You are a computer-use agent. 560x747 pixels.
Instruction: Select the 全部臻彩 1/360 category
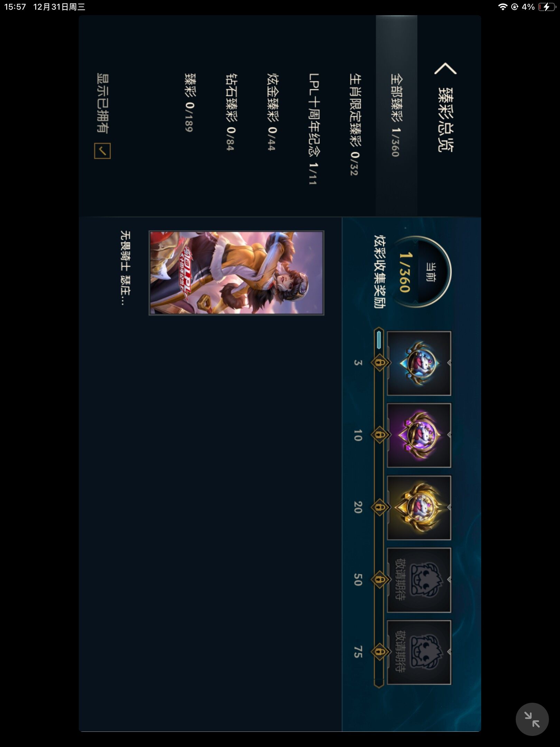tap(396, 115)
